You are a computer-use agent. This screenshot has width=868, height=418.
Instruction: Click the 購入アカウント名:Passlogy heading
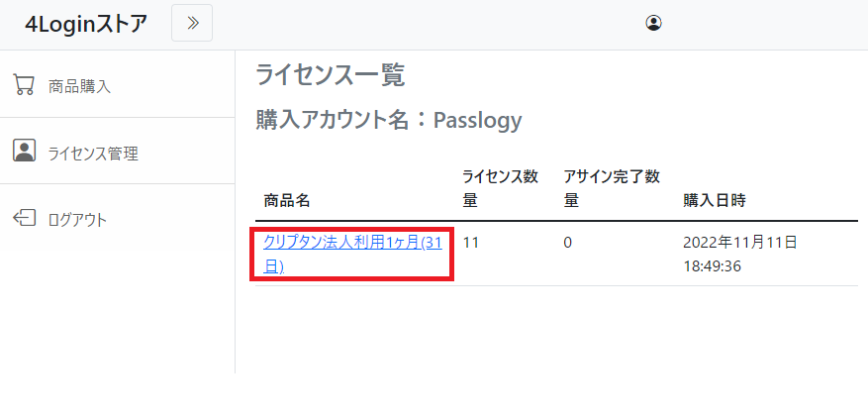[x=388, y=121]
